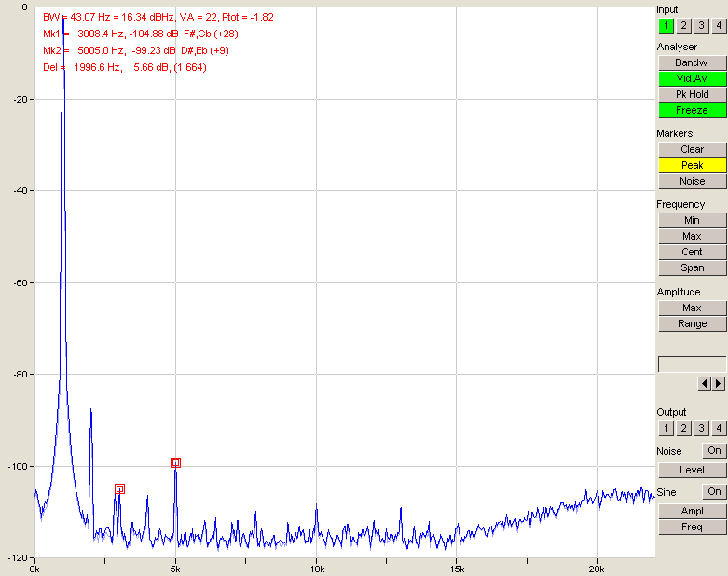Click the 10k frequency axis label
The image size is (728, 576).
click(317, 569)
